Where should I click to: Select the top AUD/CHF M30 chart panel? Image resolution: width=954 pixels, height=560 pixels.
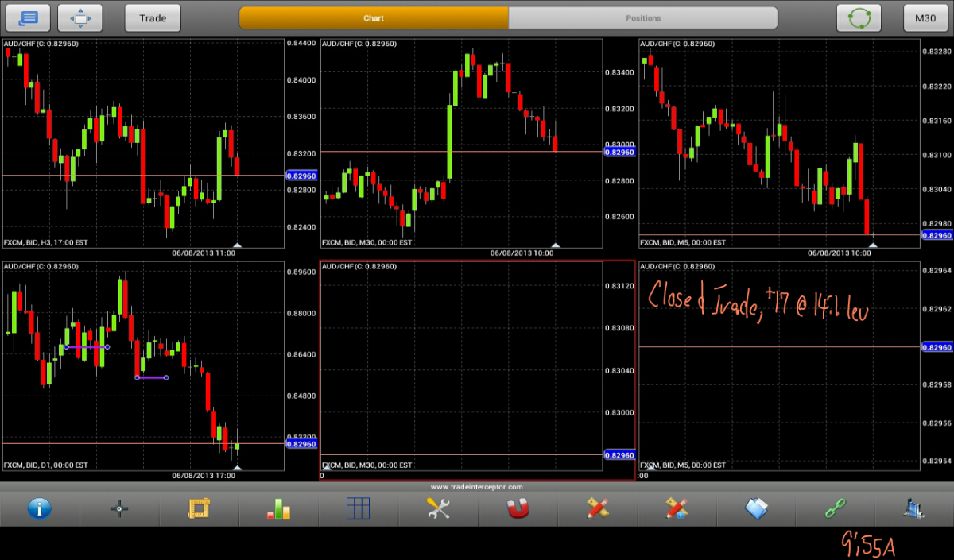point(461,144)
